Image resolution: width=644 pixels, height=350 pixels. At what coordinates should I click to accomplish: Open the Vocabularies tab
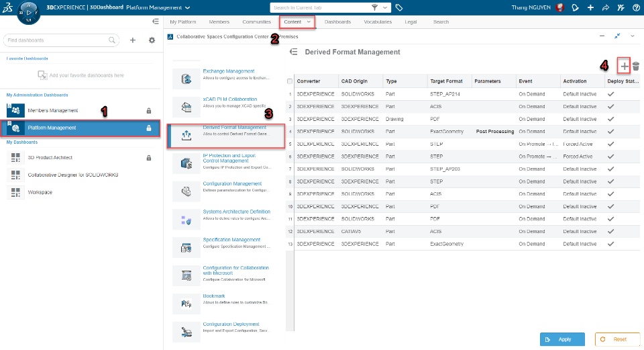tap(378, 22)
